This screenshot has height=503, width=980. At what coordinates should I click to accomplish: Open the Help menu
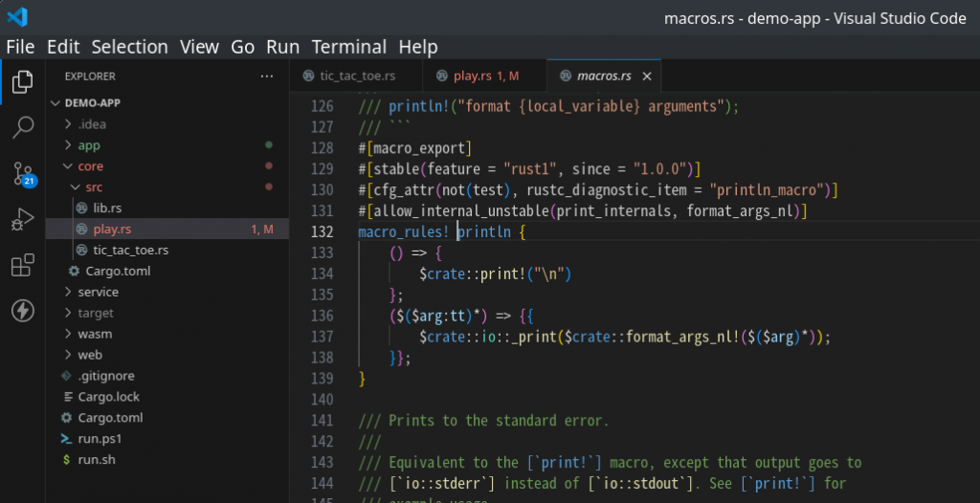[x=418, y=47]
